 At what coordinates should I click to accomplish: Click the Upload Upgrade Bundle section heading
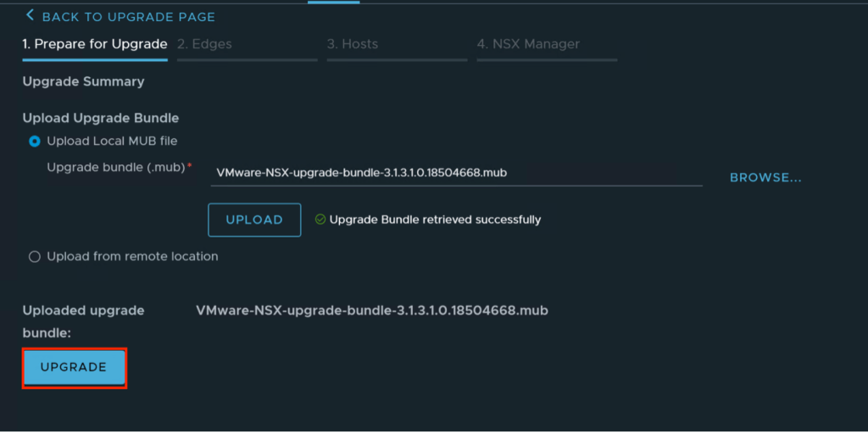[x=101, y=118]
